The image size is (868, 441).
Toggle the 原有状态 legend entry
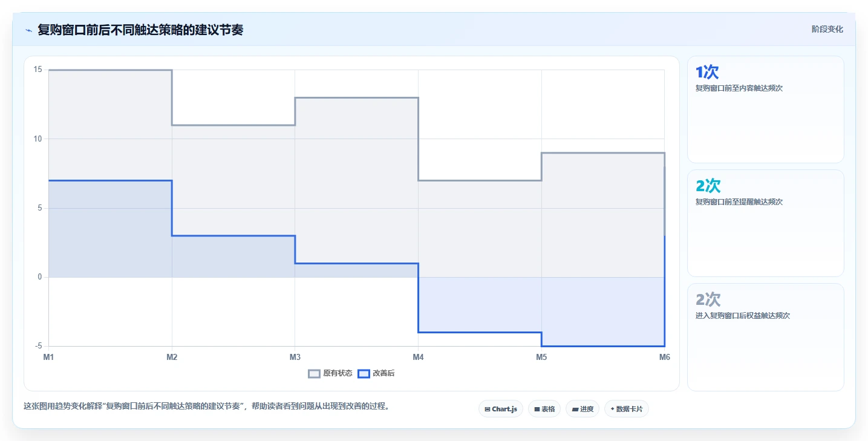tap(330, 373)
